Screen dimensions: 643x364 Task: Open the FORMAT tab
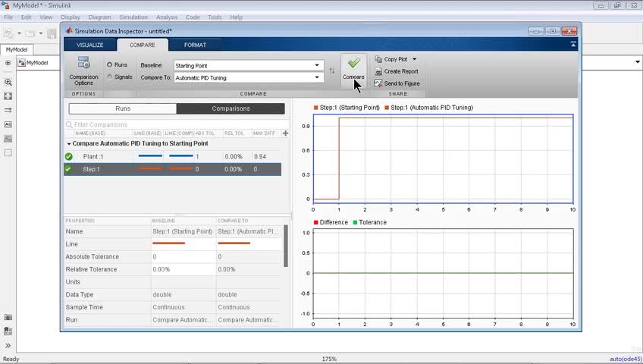tap(195, 45)
